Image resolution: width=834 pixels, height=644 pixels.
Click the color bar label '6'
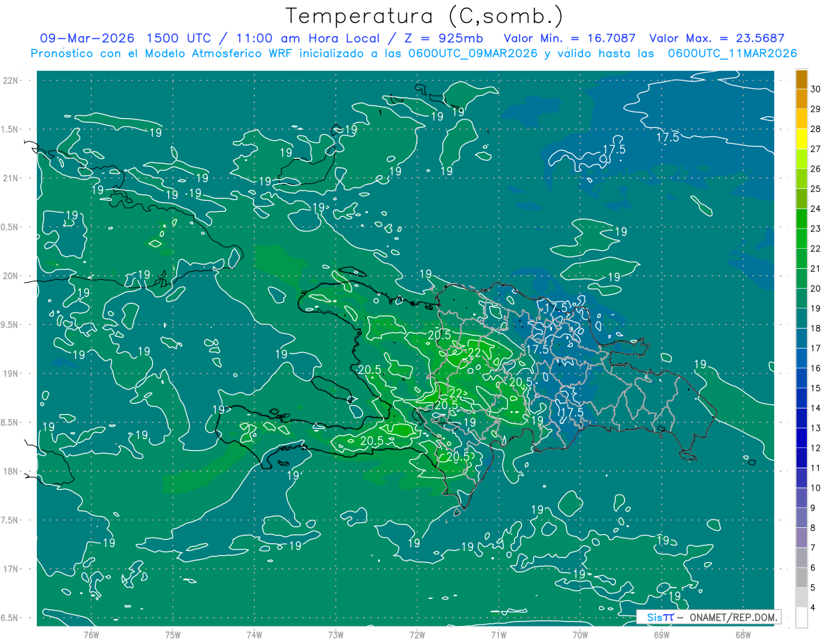tap(812, 568)
